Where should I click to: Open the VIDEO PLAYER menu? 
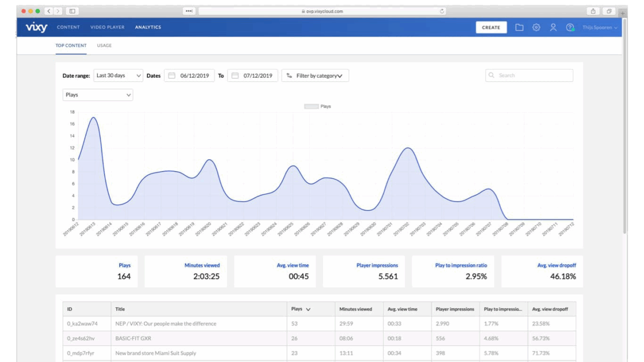point(107,27)
